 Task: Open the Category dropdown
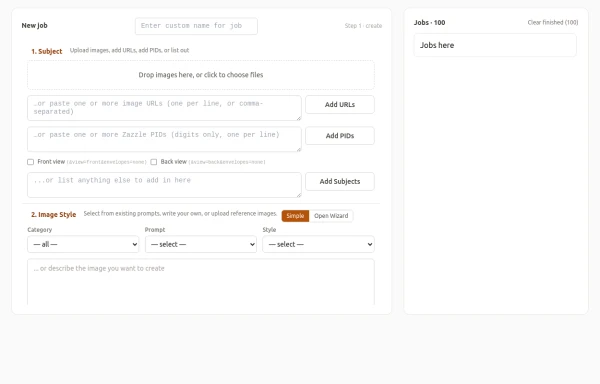pos(83,244)
